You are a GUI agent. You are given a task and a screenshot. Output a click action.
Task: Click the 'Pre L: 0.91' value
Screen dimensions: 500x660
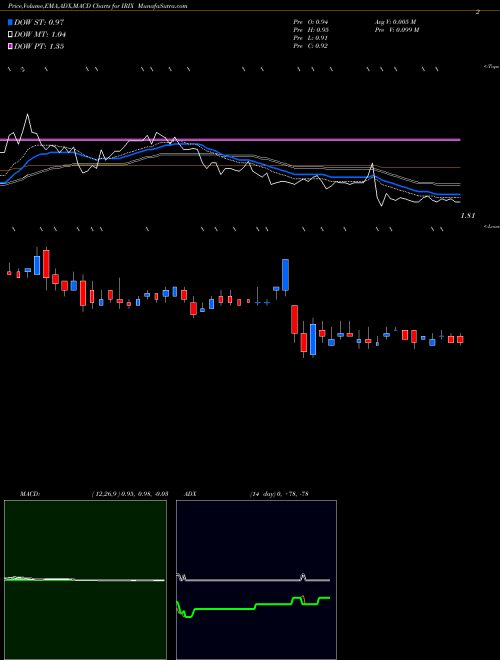pyautogui.click(x=311, y=38)
